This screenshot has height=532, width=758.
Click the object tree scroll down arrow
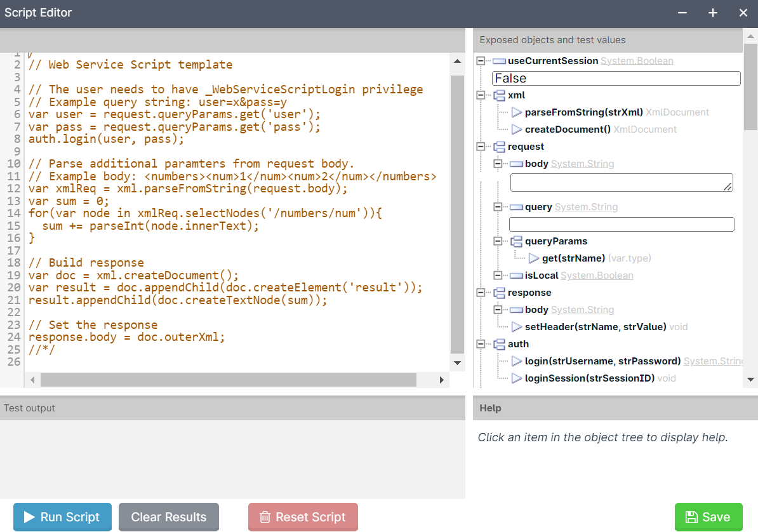click(x=750, y=380)
